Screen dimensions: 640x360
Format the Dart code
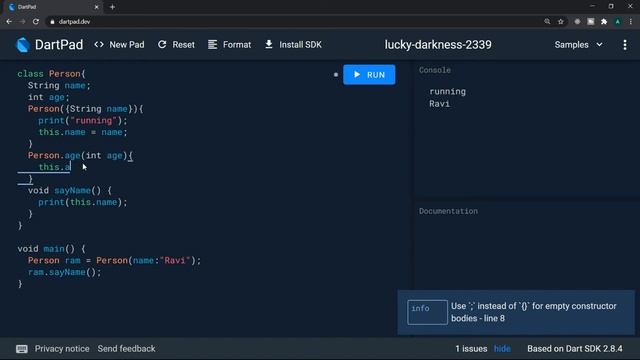point(229,45)
